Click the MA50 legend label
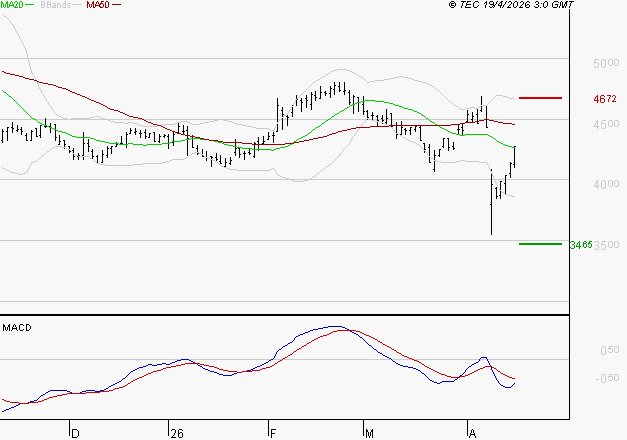Image resolution: width=627 pixels, height=440 pixels. 98,5
